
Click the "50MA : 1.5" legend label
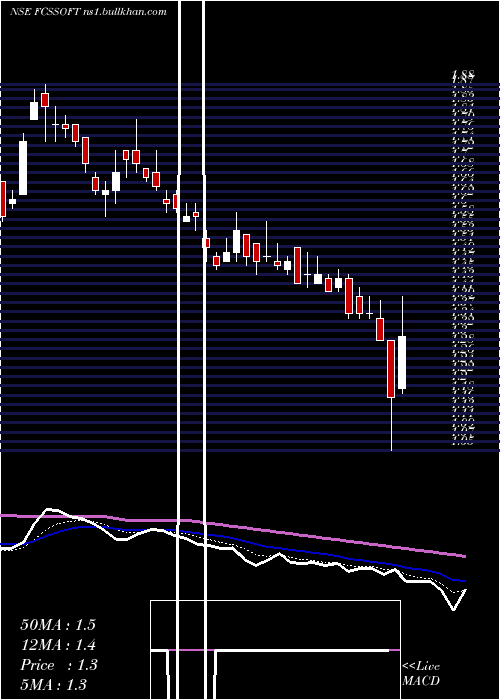coord(58,625)
